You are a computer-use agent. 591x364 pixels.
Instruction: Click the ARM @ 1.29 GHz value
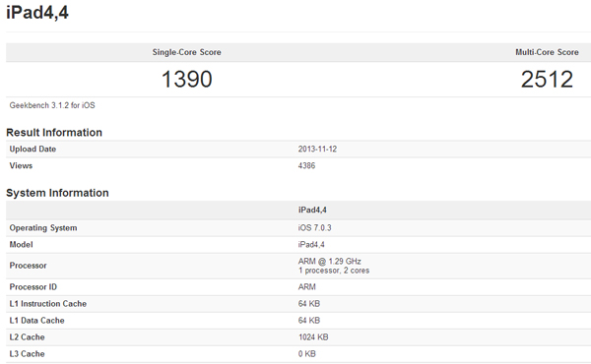pos(329,262)
